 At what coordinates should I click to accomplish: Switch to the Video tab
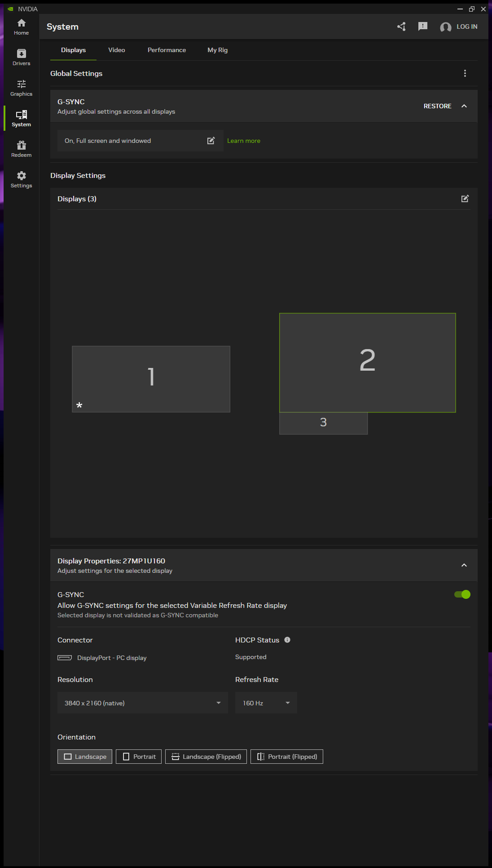(x=117, y=50)
